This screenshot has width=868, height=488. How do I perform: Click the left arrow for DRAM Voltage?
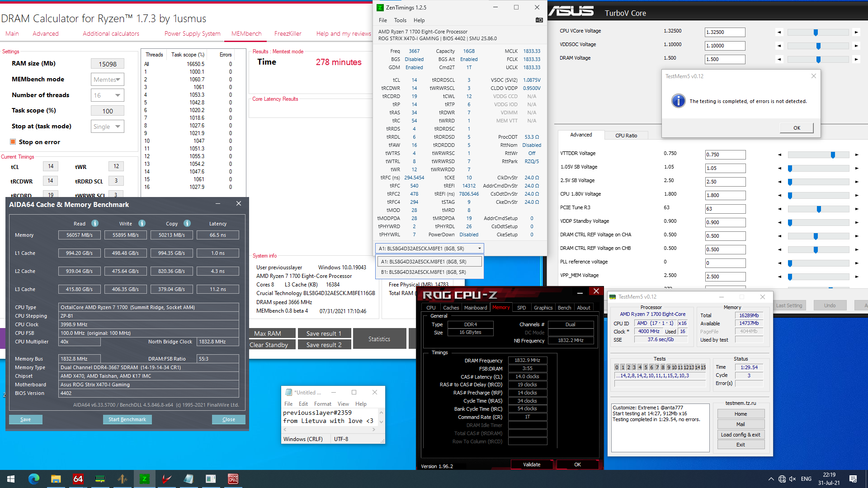tap(779, 60)
